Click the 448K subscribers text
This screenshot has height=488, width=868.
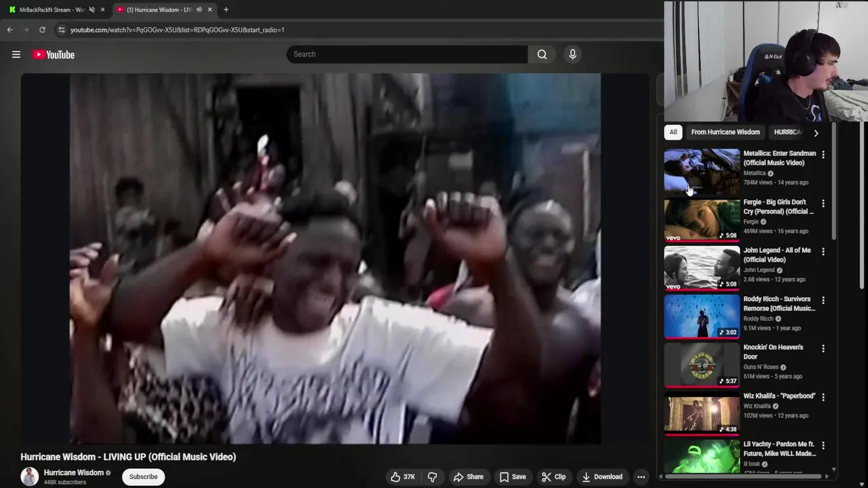click(x=65, y=483)
